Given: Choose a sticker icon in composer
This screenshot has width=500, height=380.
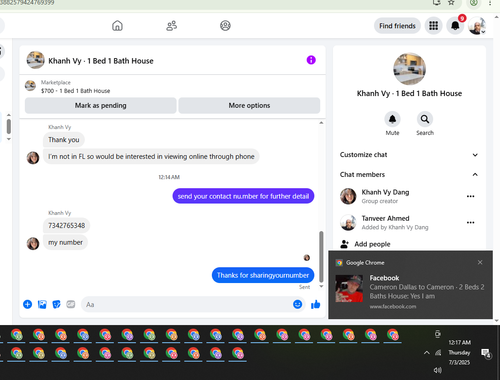Looking at the screenshot, I should coord(56,304).
